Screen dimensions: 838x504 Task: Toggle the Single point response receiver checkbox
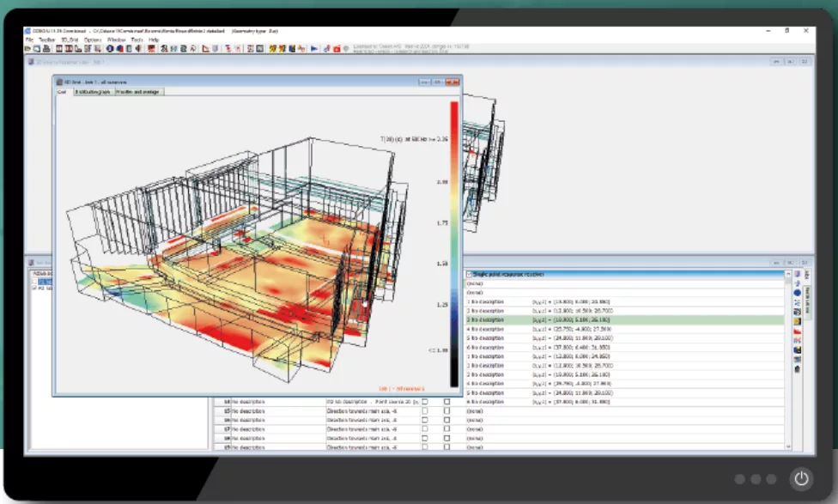(470, 274)
